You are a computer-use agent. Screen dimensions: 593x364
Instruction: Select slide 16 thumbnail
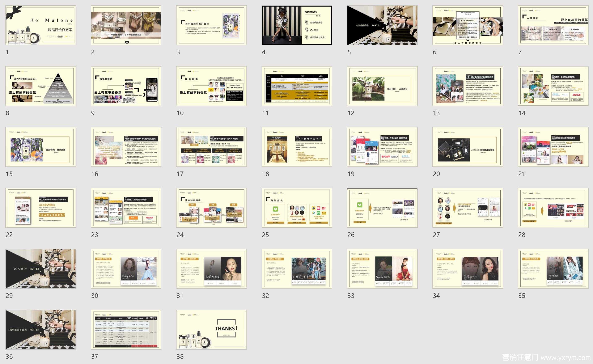[x=126, y=147]
